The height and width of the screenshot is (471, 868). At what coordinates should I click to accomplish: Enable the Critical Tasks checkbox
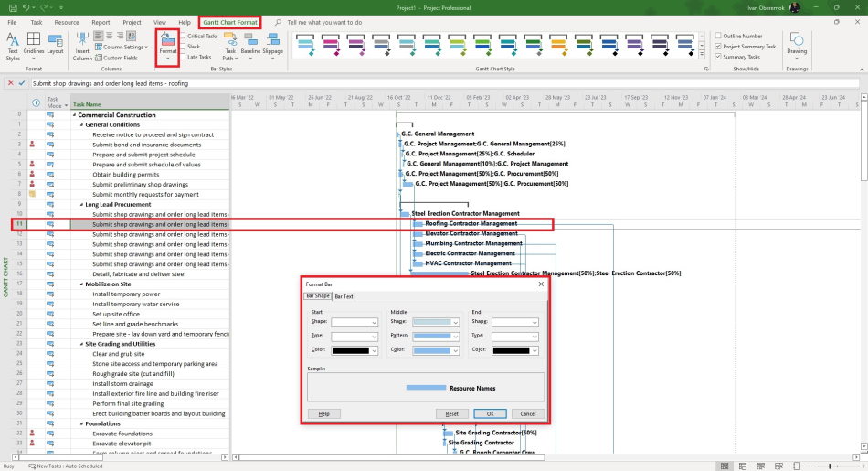[184, 36]
